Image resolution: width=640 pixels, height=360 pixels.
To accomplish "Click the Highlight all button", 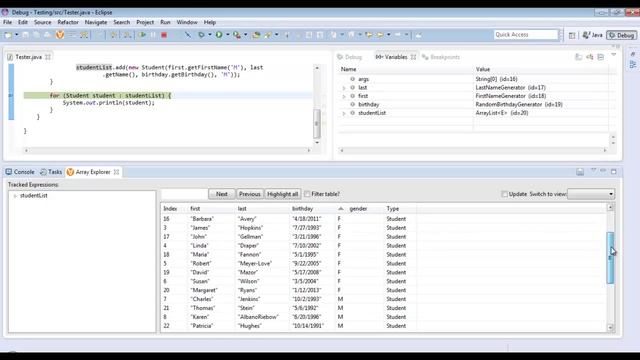I will click(x=282, y=194).
